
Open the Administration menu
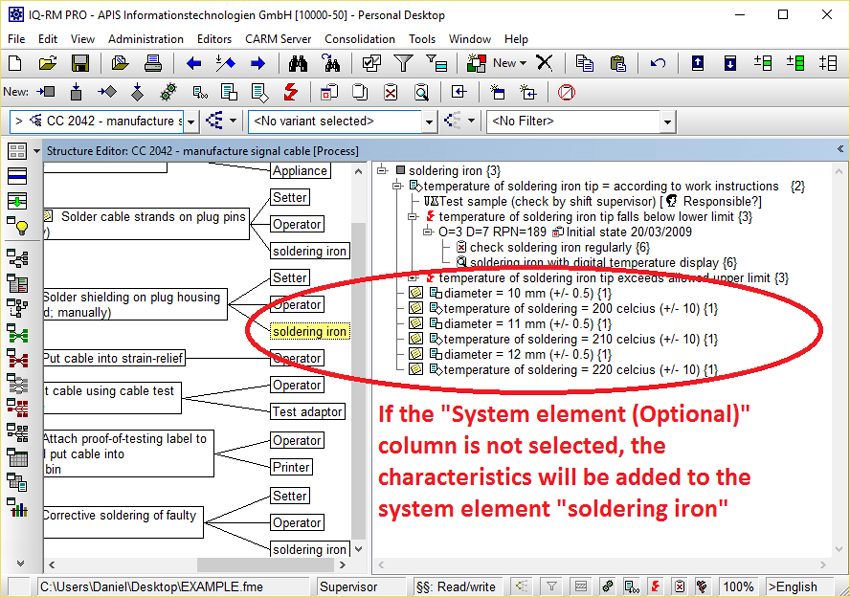click(146, 39)
